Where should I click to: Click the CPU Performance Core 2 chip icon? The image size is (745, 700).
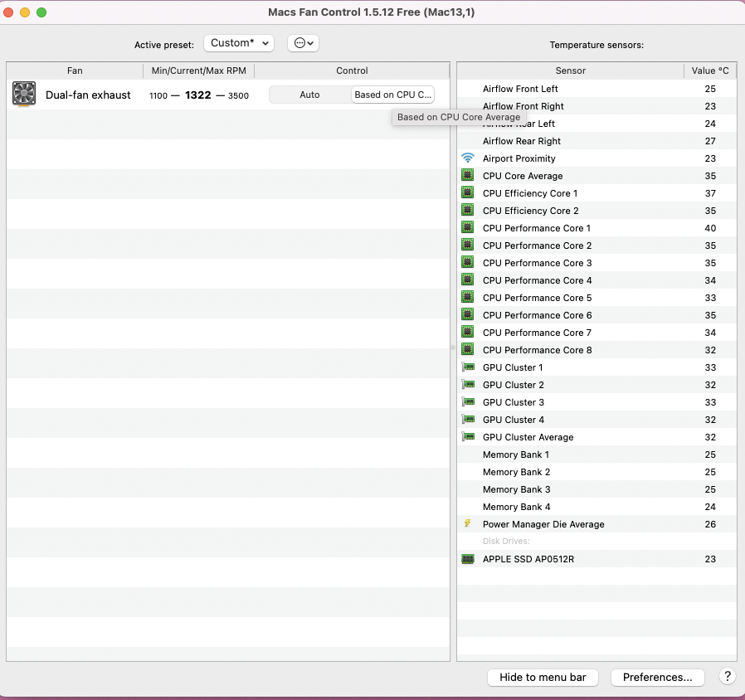click(x=468, y=245)
